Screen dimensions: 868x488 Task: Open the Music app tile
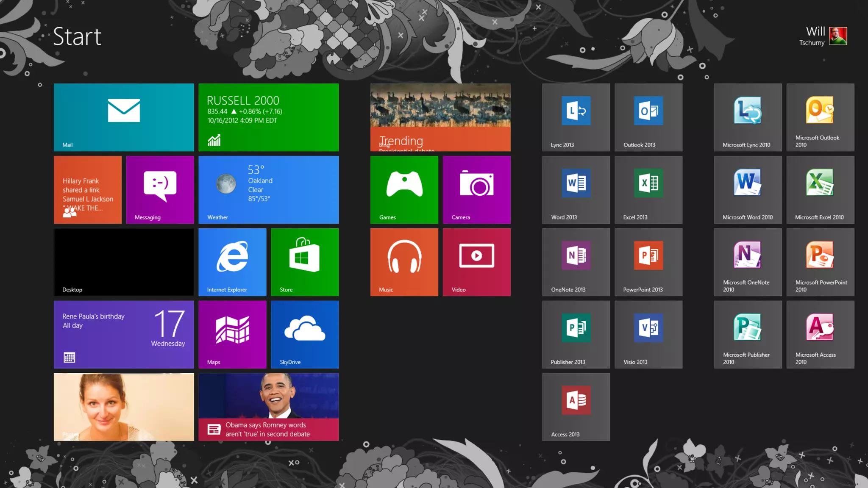coord(404,262)
